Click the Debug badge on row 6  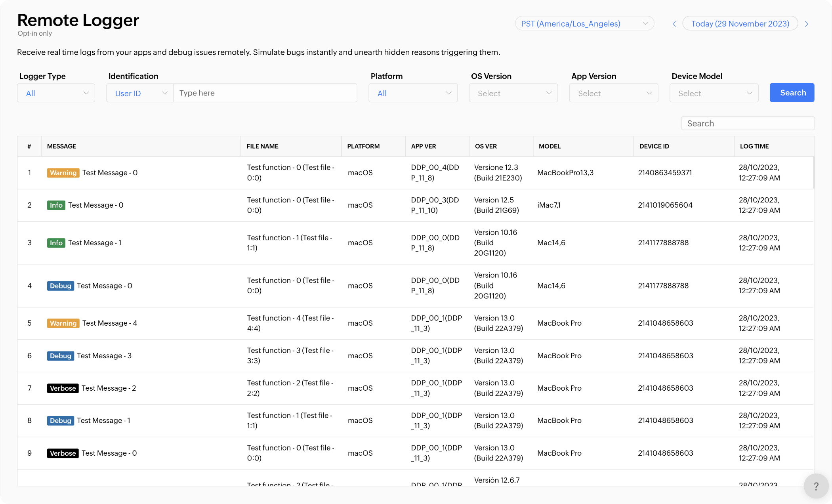(x=59, y=355)
